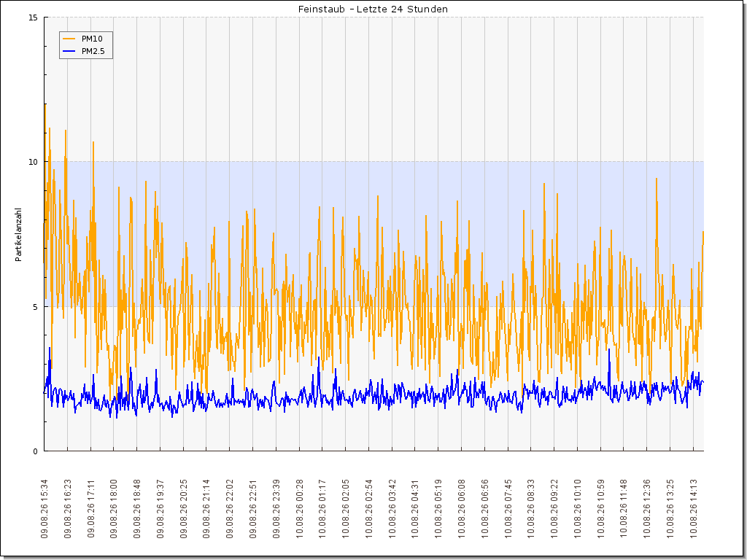Click the time label 10.08.26 06:56
This screenshot has width=747, height=560.
(x=485, y=508)
